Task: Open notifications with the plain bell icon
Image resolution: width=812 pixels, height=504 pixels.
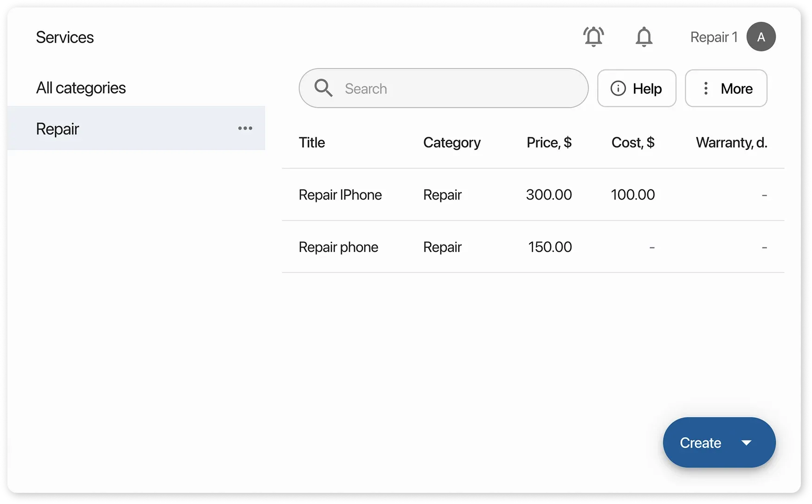Action: tap(644, 37)
